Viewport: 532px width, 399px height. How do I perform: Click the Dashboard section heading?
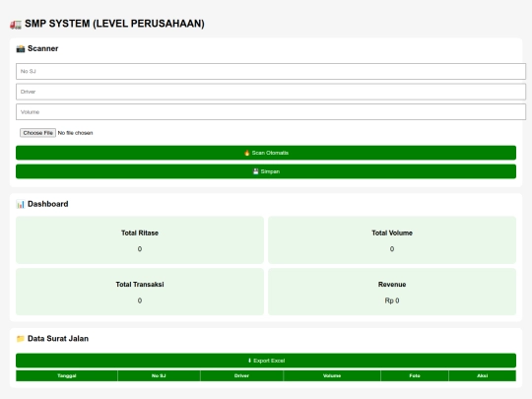[x=48, y=204]
